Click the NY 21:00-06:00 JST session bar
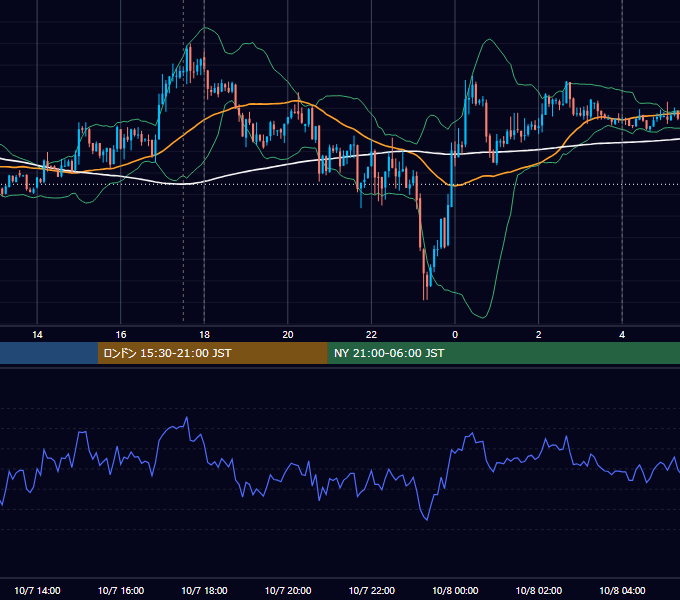Viewport: 680px width, 600px height. coord(503,353)
